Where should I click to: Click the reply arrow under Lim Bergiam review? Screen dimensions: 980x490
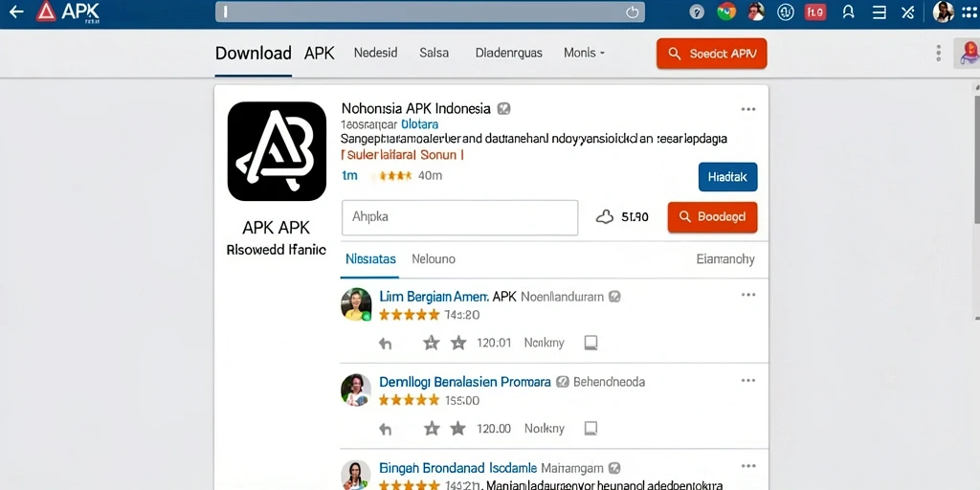386,344
